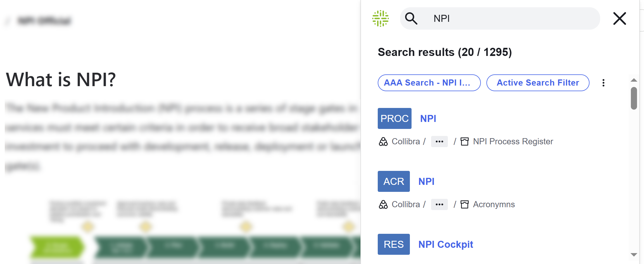644x264 pixels.
Task: Click the Collibra logo icon
Action: pos(381,18)
